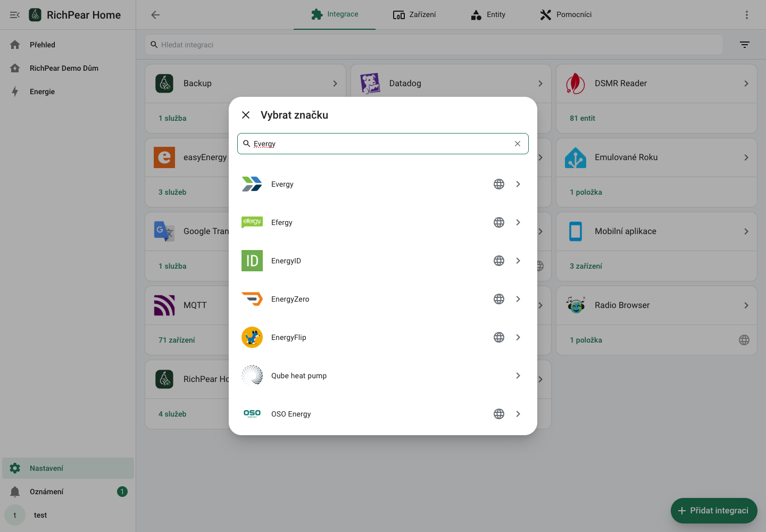Open Mobilní aplikace card chevron
This screenshot has height=532, width=766.
[746, 231]
